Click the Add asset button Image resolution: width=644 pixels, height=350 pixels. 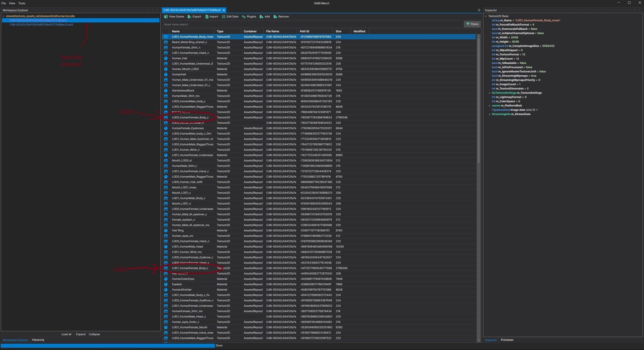click(x=265, y=16)
